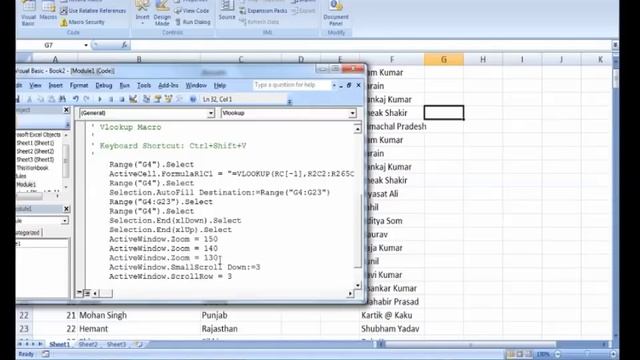Click Run Dialog in ribbon
The width and height of the screenshot is (640, 360).
pyautogui.click(x=192, y=22)
